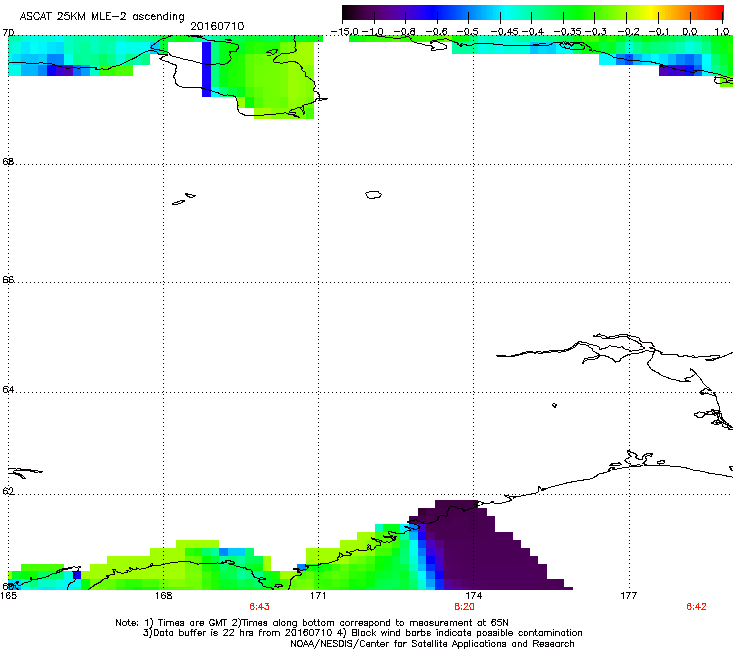740x650 pixels.
Task: Click the "-0.45" color scale label
Action: (x=504, y=32)
